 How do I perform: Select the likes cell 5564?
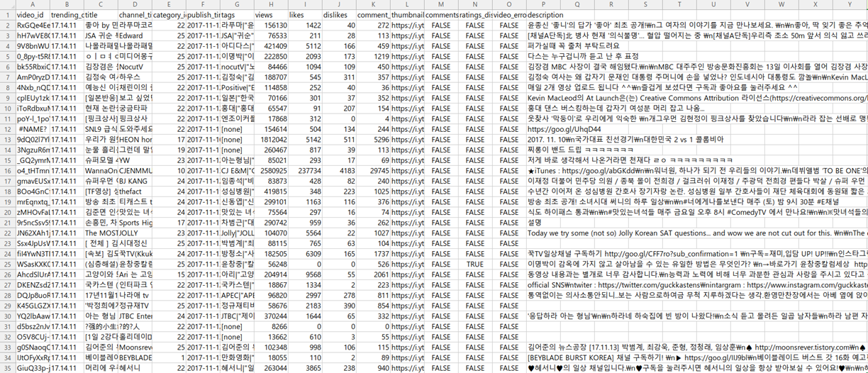click(306, 233)
